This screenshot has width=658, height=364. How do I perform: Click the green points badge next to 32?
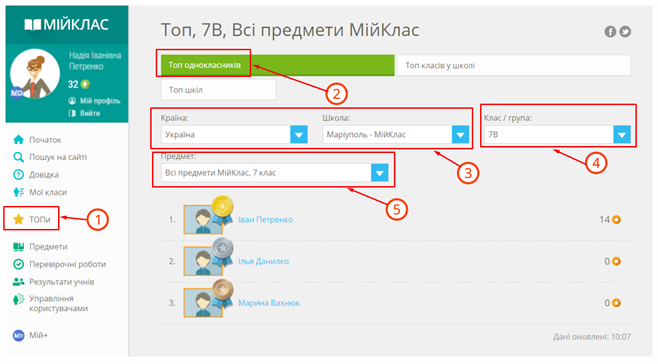point(85,84)
